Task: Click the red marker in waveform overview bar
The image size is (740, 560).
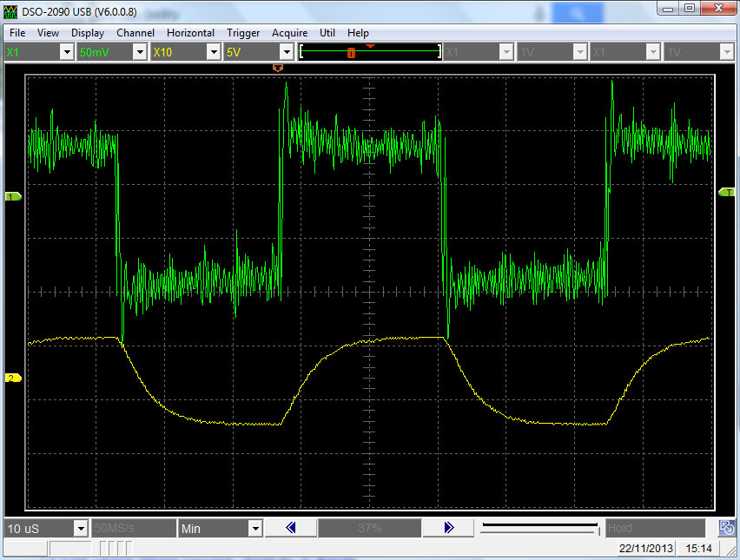Action: point(351,53)
